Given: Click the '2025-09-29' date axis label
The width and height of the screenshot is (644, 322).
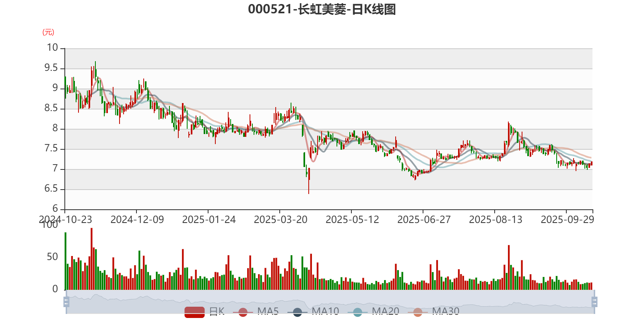Looking at the screenshot, I should [x=567, y=219].
